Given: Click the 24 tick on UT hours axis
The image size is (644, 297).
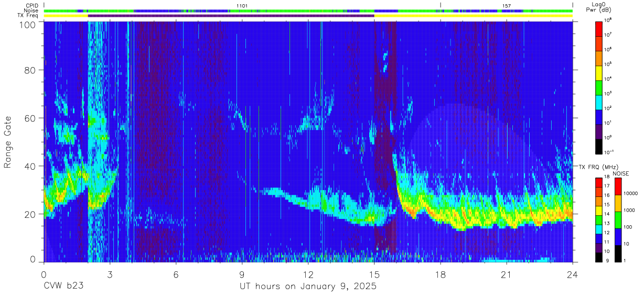Looking at the screenshot, I should click(573, 274).
